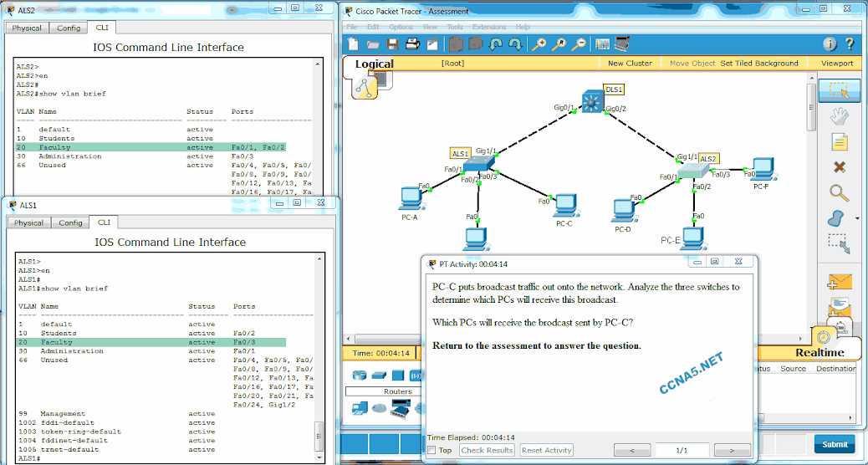
Task: Click the Logical workspace tab label
Action: [x=375, y=64]
